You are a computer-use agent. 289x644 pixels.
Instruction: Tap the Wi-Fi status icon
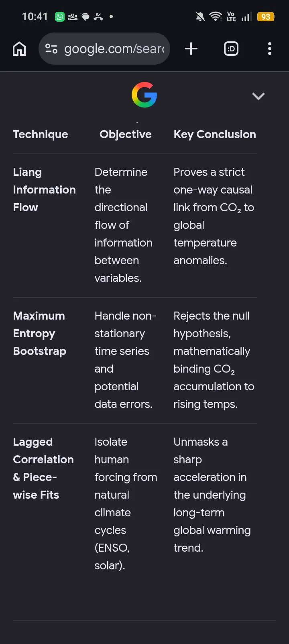pos(216,16)
